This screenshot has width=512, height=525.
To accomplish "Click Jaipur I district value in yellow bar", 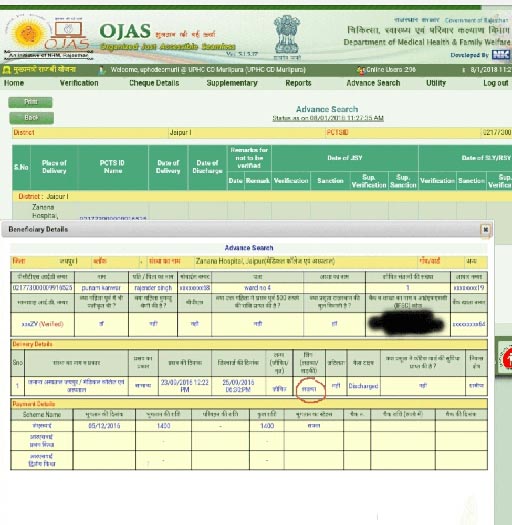I will 180,133.
